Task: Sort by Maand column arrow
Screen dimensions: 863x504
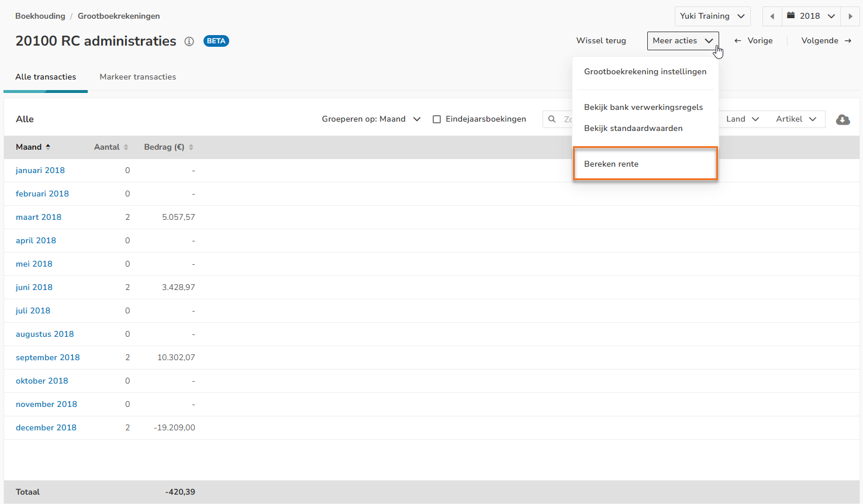Action: [x=48, y=147]
